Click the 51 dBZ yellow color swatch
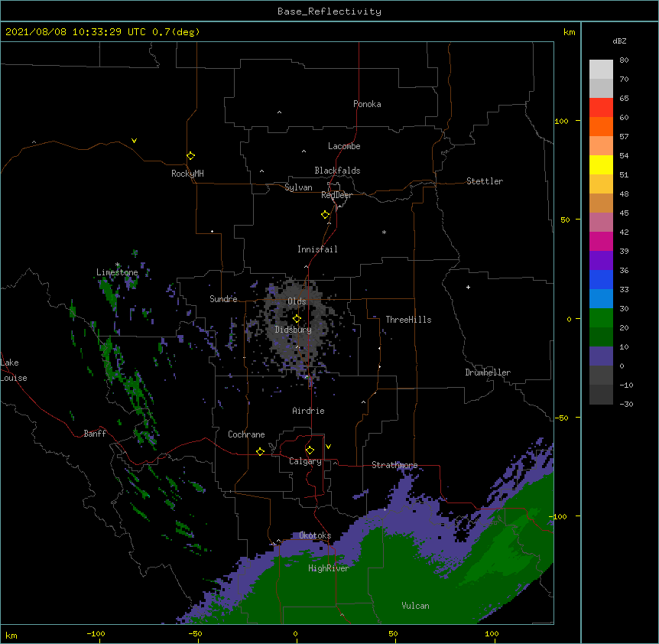This screenshot has width=659, height=644. point(601,164)
